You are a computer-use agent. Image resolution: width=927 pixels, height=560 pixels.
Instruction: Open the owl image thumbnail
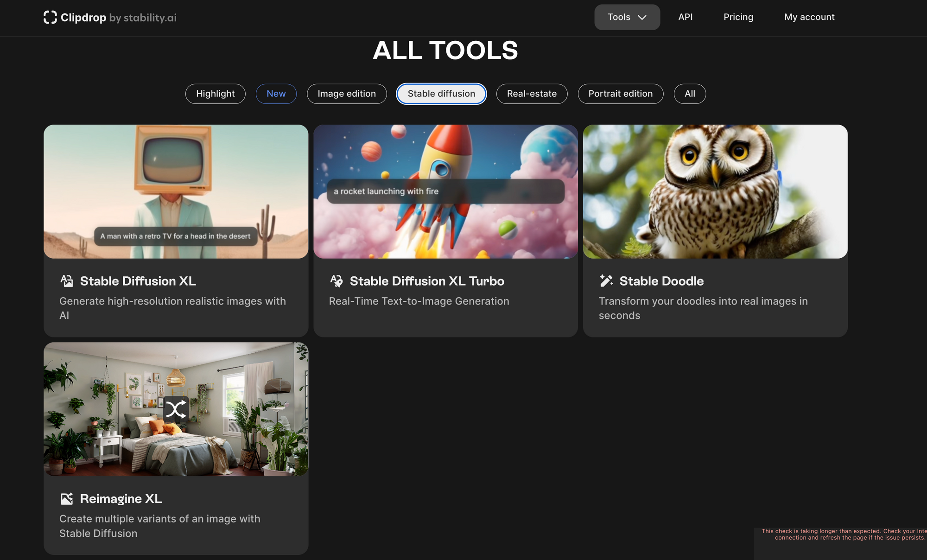tap(715, 191)
